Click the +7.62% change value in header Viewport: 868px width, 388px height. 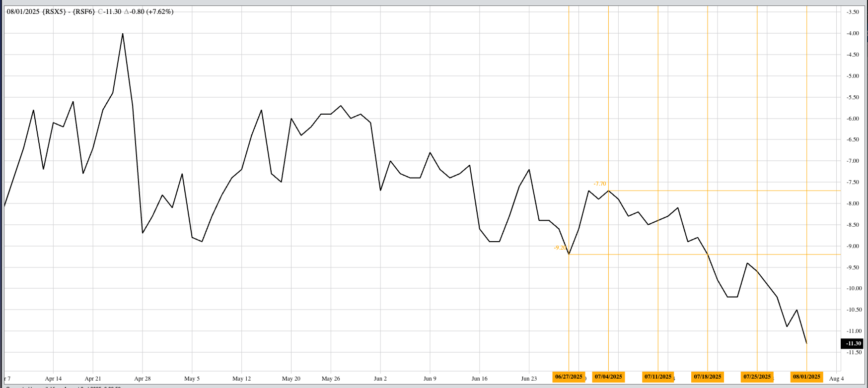pos(159,11)
